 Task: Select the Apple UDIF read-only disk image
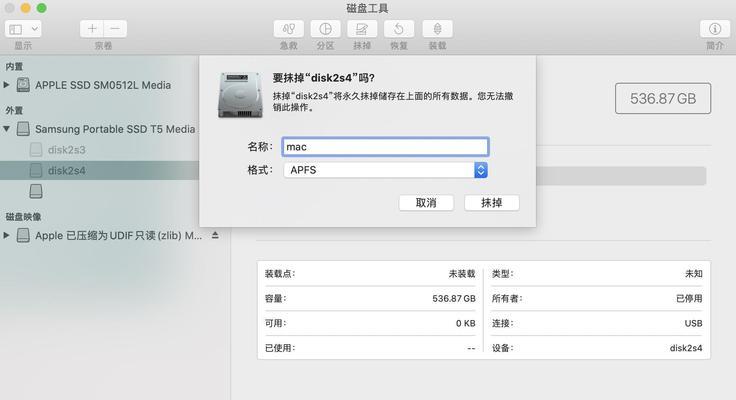[118, 235]
